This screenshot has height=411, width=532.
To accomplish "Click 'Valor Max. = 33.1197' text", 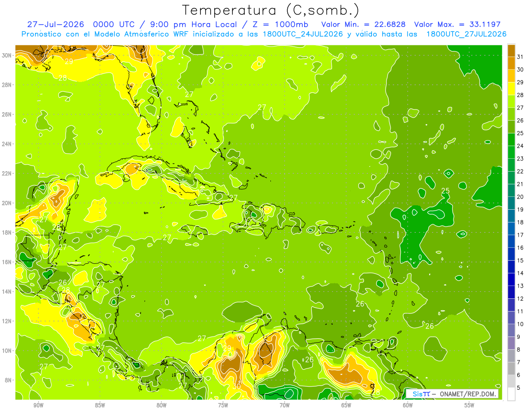I will coord(458,24).
